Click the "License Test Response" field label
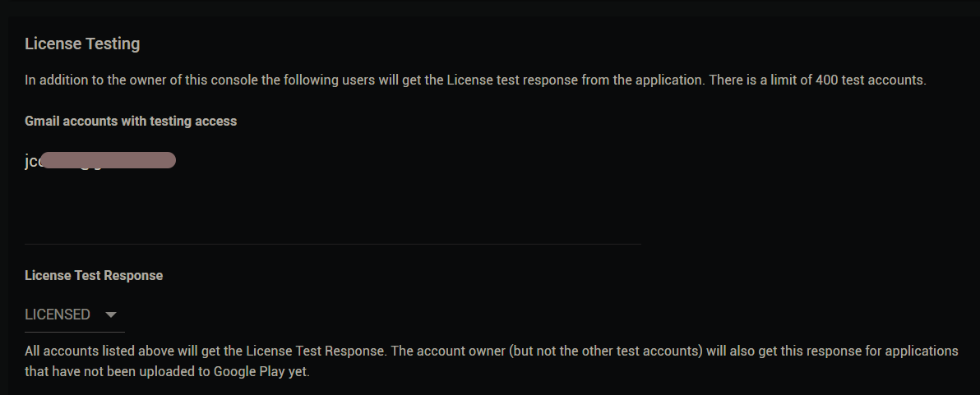Viewport: 980px width, 395px height. coord(94,275)
